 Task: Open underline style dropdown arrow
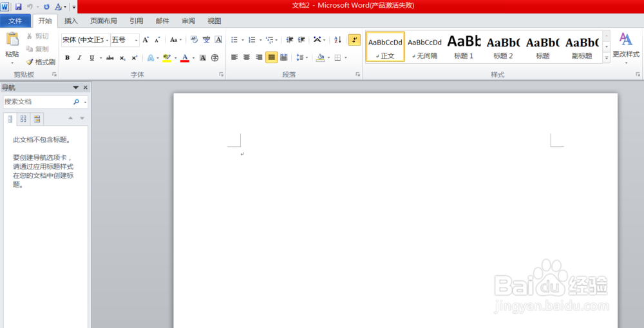(100, 58)
